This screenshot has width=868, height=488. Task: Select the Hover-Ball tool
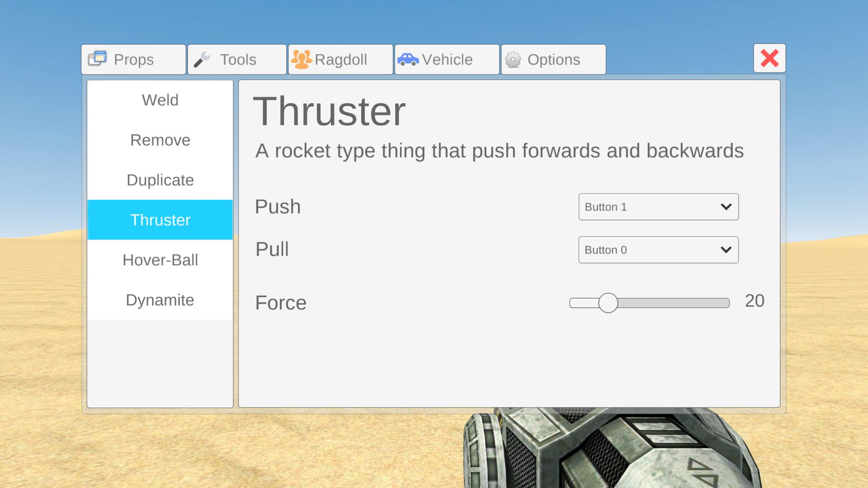pos(160,260)
